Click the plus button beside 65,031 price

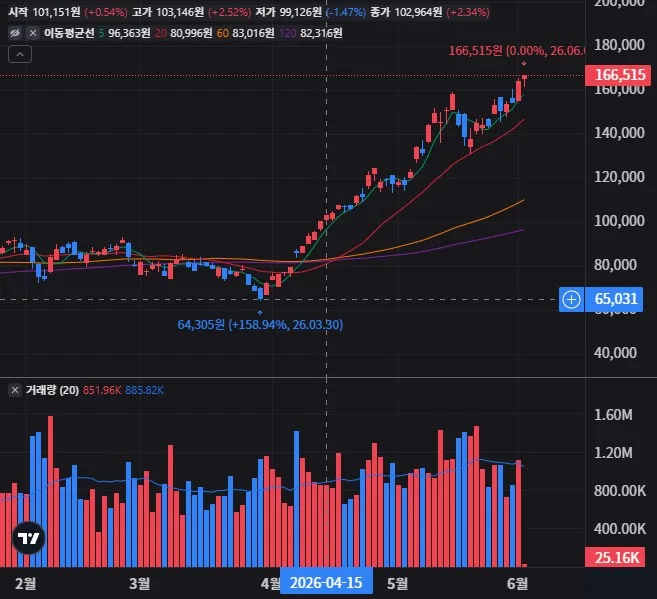pyautogui.click(x=572, y=299)
